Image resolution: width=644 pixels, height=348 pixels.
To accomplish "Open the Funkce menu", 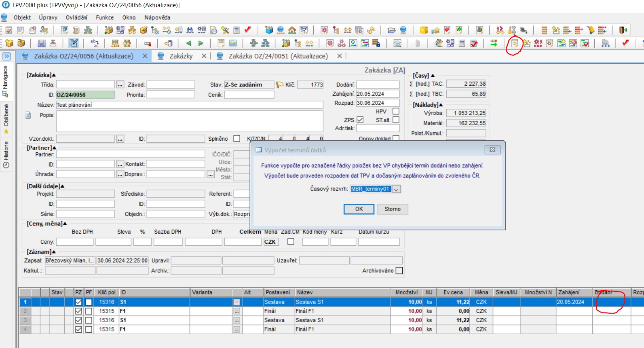I will click(x=105, y=17).
